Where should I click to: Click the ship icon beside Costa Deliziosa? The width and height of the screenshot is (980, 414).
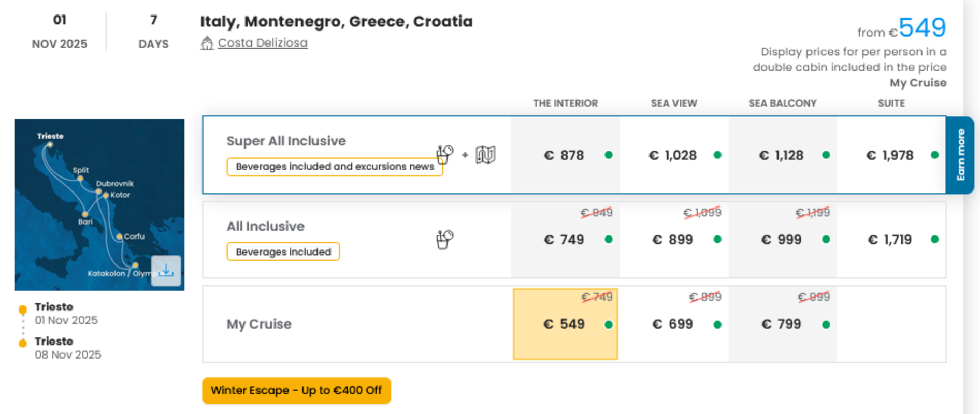coord(207,43)
